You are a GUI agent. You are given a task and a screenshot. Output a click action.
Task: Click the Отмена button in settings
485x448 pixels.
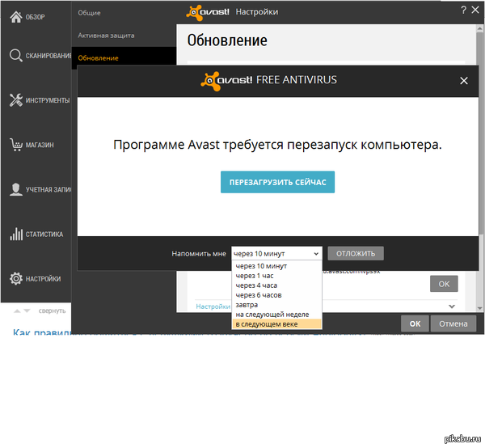pos(453,323)
